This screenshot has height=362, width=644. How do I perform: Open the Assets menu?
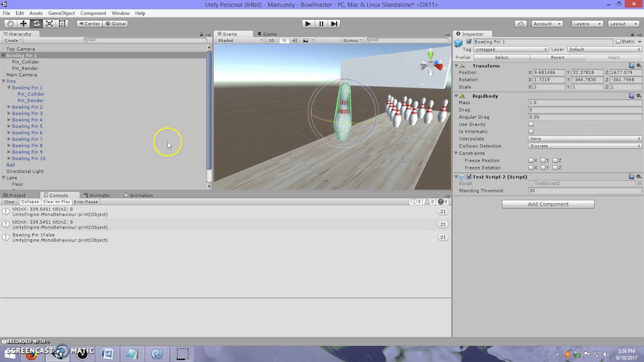36,13
